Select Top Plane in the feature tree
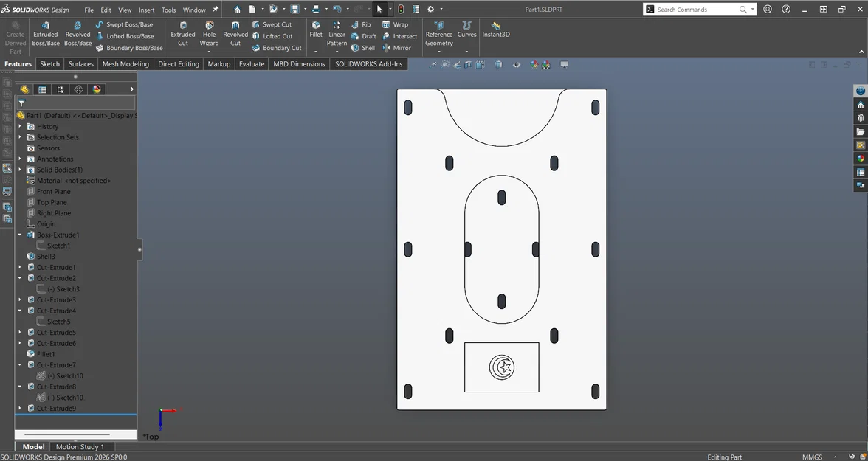Image resolution: width=868 pixels, height=461 pixels. [52, 202]
